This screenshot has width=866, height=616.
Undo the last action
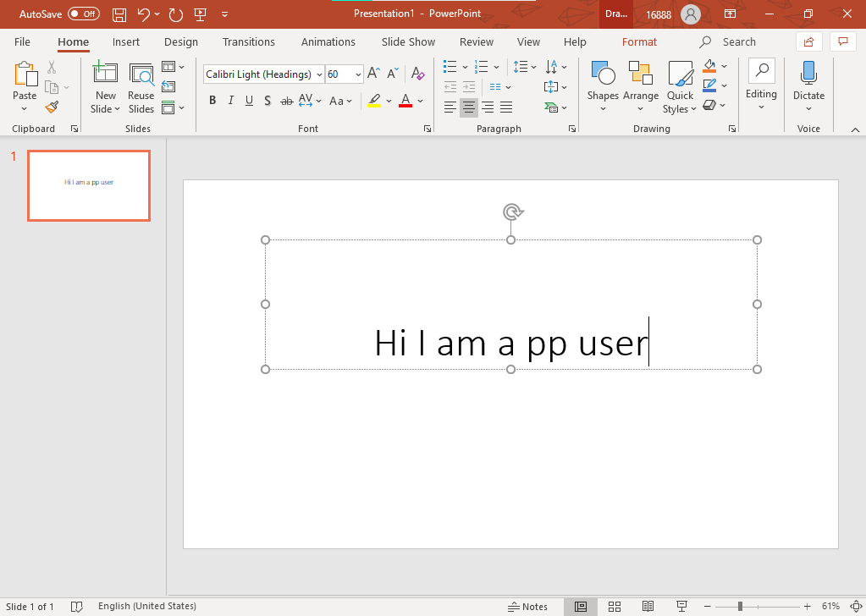click(144, 14)
